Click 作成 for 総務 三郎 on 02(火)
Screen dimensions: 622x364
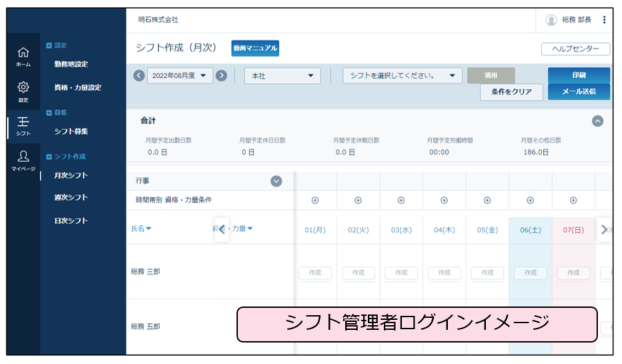(358, 273)
